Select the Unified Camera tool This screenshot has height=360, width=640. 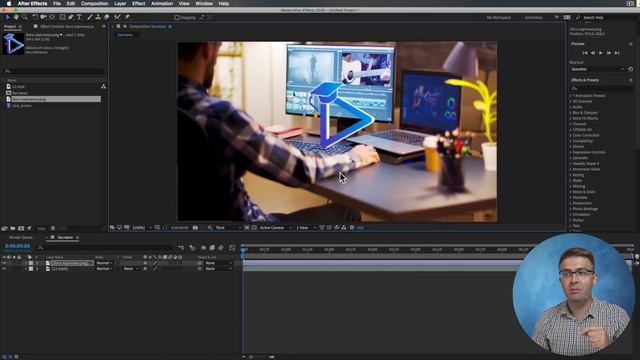[x=43, y=17]
